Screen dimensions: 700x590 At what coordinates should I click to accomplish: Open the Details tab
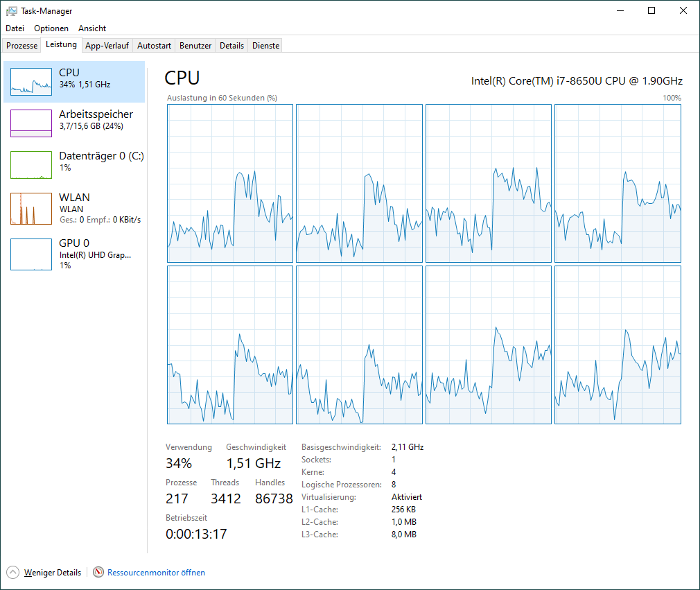click(231, 46)
